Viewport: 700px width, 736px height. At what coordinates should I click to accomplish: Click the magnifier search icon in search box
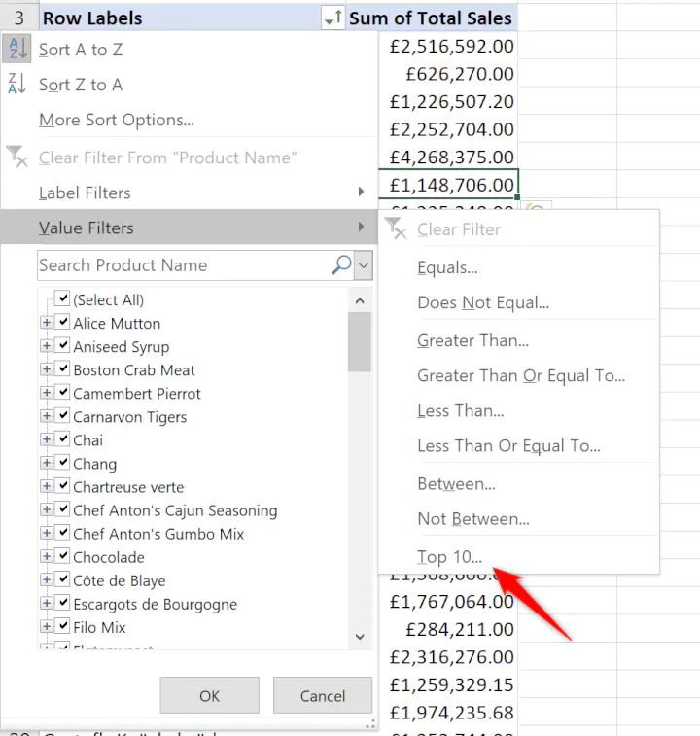[x=341, y=264]
